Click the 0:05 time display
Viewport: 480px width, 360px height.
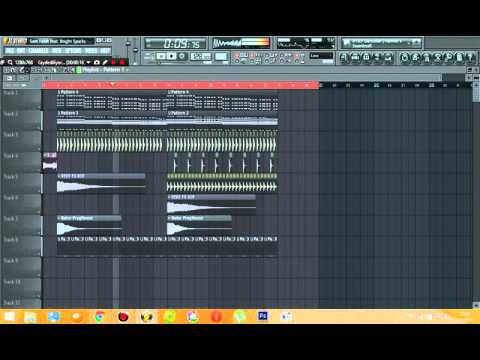coord(175,44)
